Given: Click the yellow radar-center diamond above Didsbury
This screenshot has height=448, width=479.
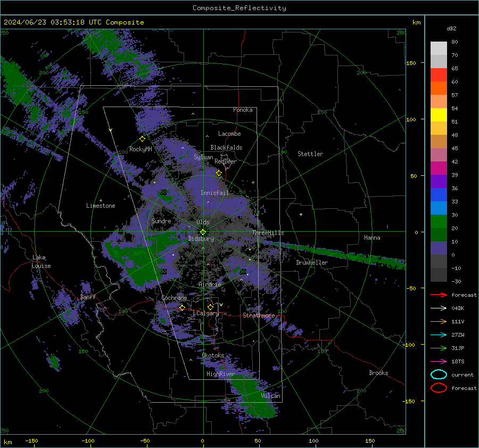Looking at the screenshot, I should click(203, 232).
